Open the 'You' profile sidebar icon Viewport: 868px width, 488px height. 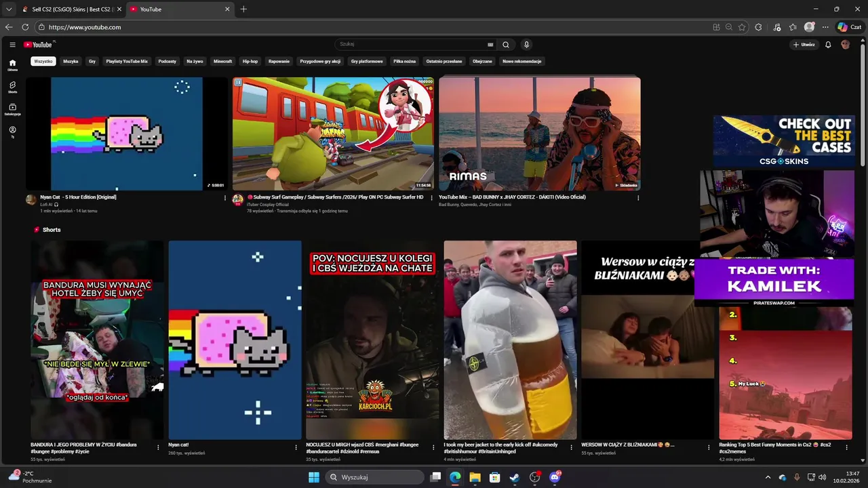click(12, 131)
